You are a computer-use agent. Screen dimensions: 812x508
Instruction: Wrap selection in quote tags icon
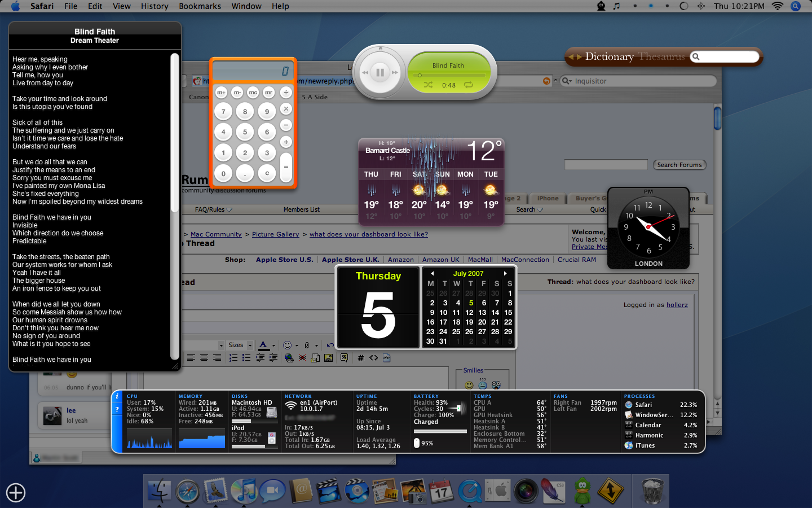click(x=345, y=358)
